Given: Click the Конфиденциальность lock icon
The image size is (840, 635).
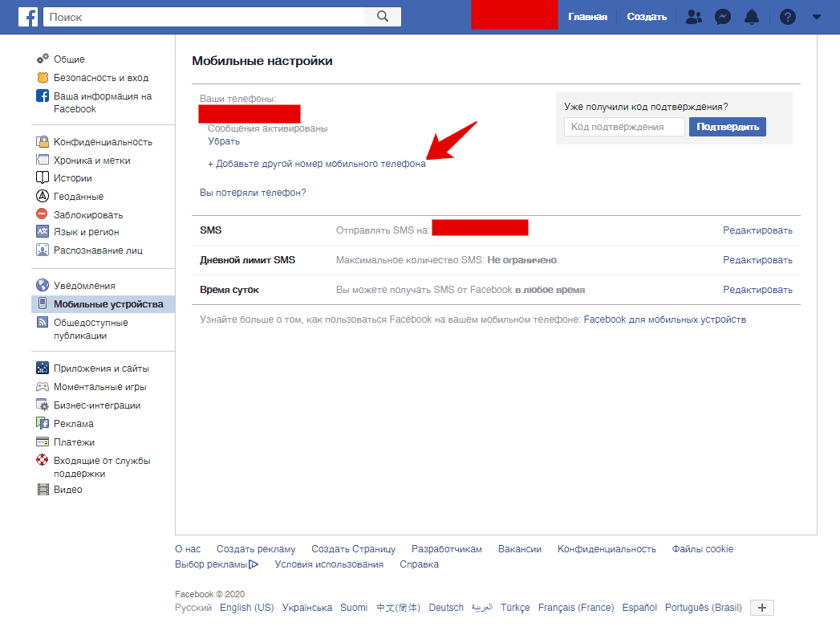Looking at the screenshot, I should [x=43, y=141].
